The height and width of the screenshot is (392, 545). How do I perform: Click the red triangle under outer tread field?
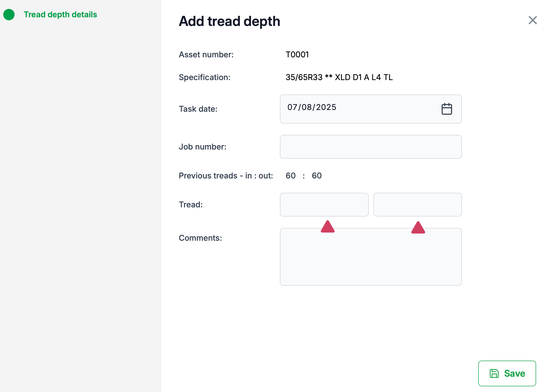point(418,228)
